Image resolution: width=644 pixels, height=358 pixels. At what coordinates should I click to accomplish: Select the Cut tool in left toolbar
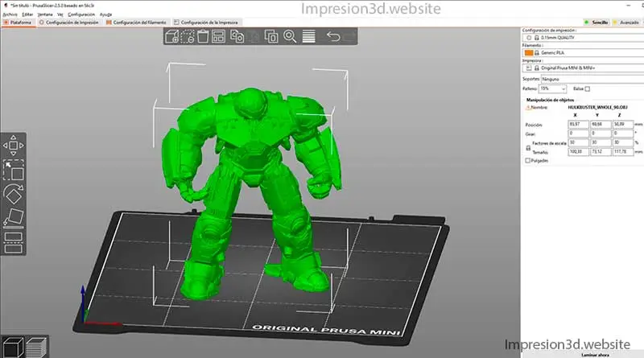[13, 242]
